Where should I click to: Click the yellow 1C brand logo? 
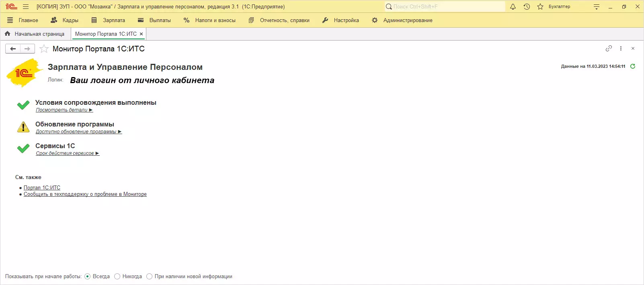tap(24, 73)
